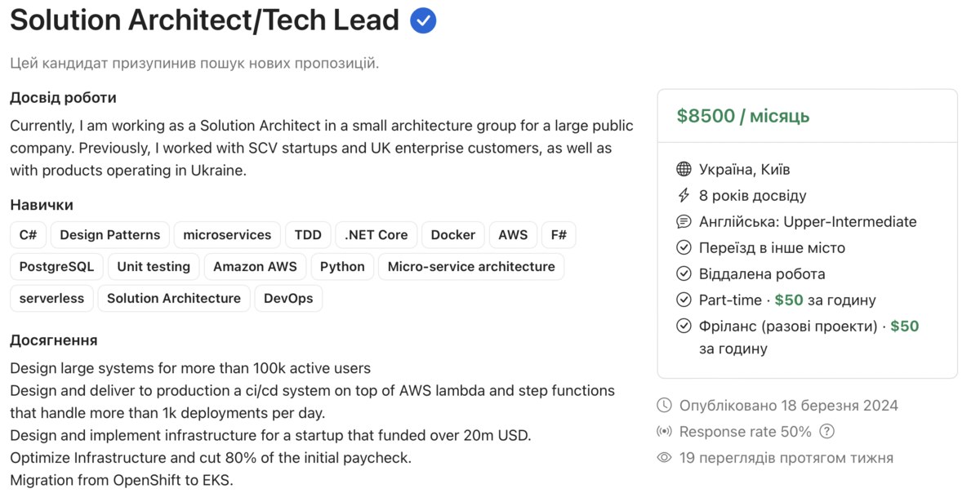Screen dimensions: 980x502
Task: Click the broadcast icon beside Response rate
Action: point(665,432)
